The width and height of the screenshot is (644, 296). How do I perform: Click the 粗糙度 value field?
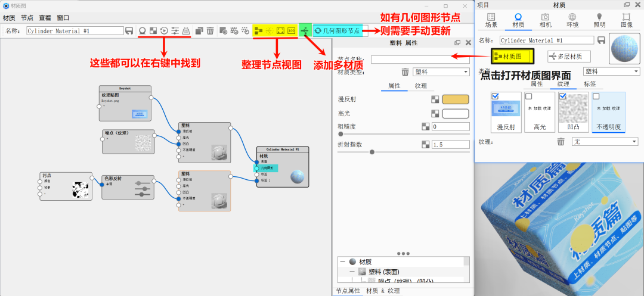coord(451,127)
